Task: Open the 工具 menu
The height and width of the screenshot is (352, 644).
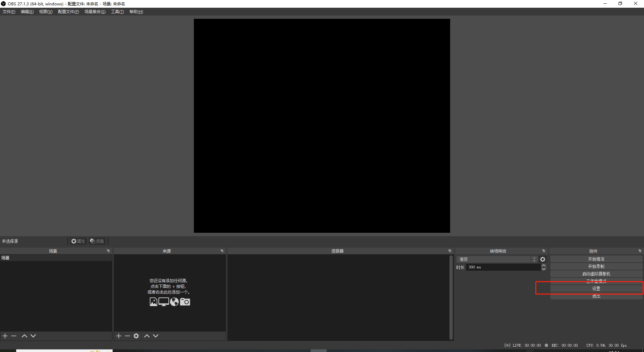Action: (117, 12)
